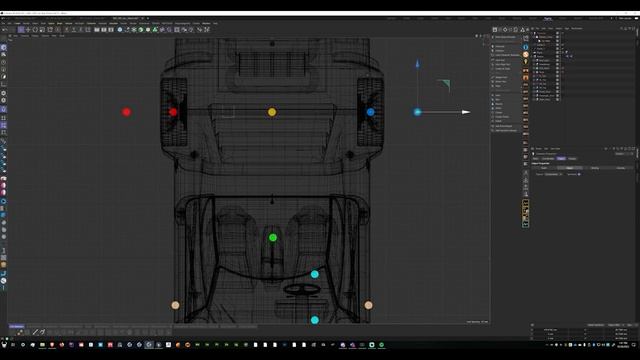Screen dimensions: 640x360
Task: Open Attribute Manager Mode menu
Action: click(x=539, y=149)
